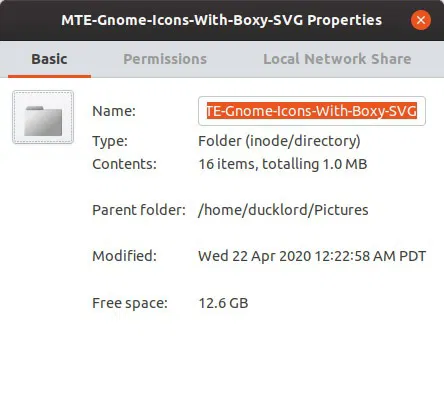
Task: Select the 12.6 GB free space value
Action: 223,303
